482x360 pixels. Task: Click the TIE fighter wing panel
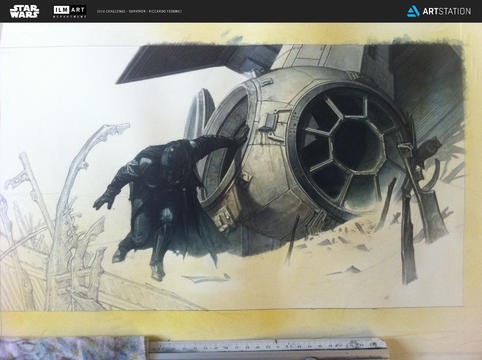click(x=187, y=63)
